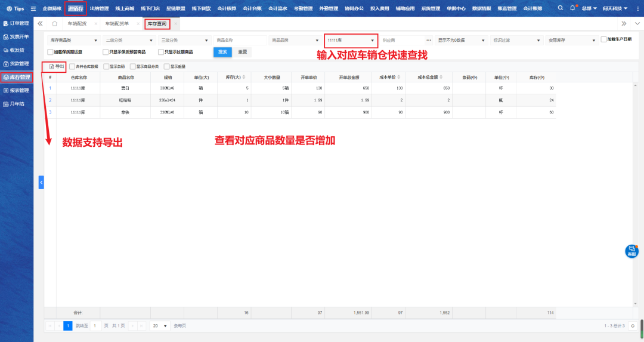The image size is (644, 342).
Task: Enable the 合并仓库数据 checkbox
Action: (x=73, y=66)
